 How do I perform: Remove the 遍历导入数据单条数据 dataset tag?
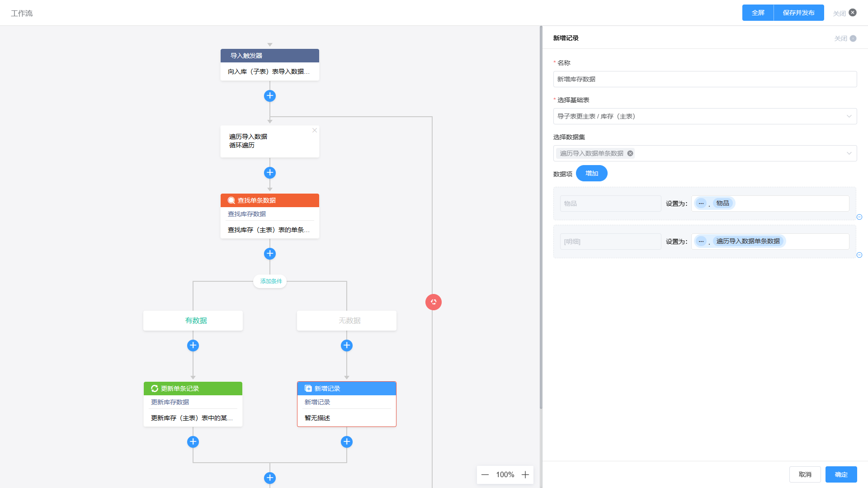pyautogui.click(x=630, y=153)
